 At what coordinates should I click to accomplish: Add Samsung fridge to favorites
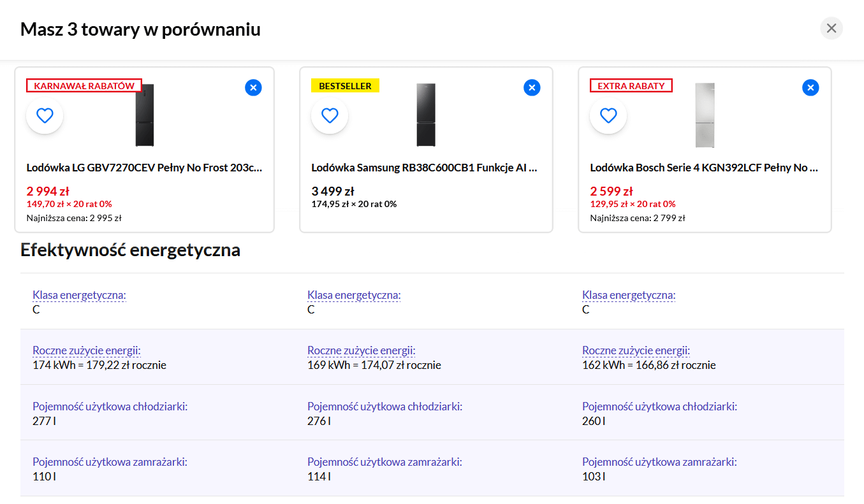(x=330, y=115)
